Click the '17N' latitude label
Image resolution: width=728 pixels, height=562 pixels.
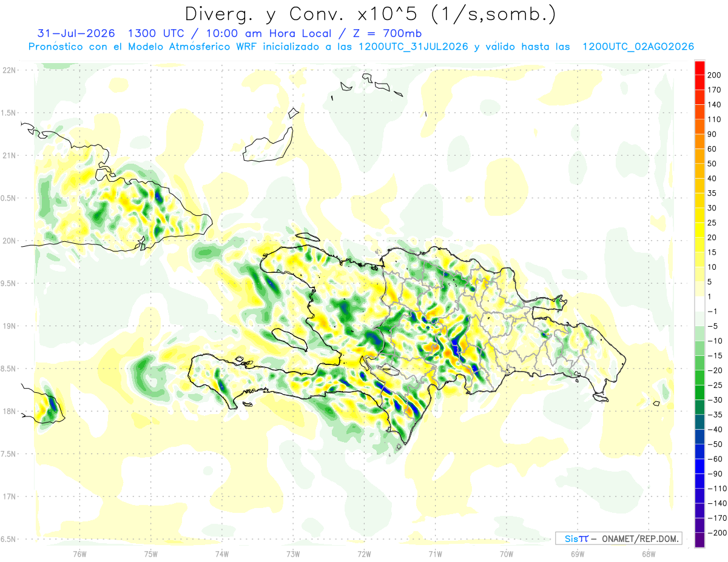(8, 497)
